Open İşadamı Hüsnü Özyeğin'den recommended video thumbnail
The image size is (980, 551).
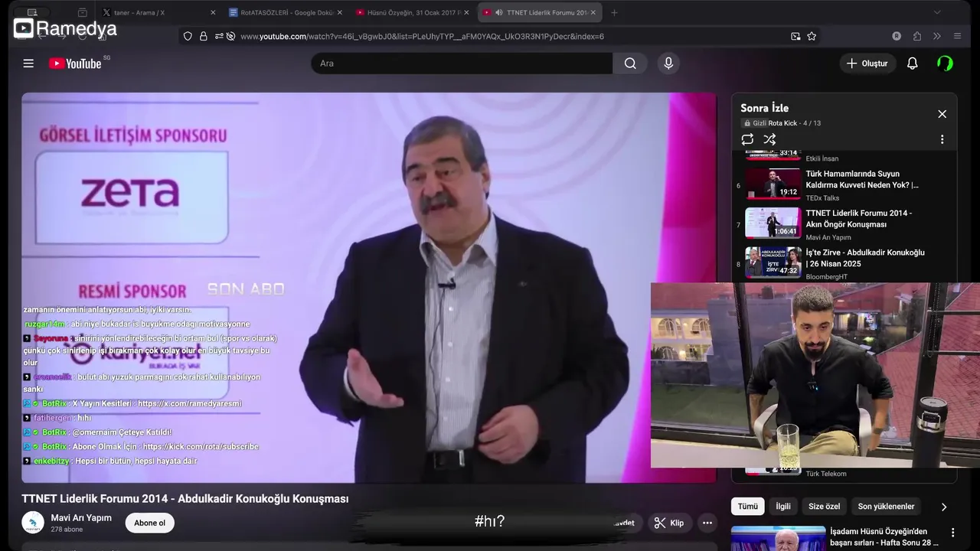point(778,538)
